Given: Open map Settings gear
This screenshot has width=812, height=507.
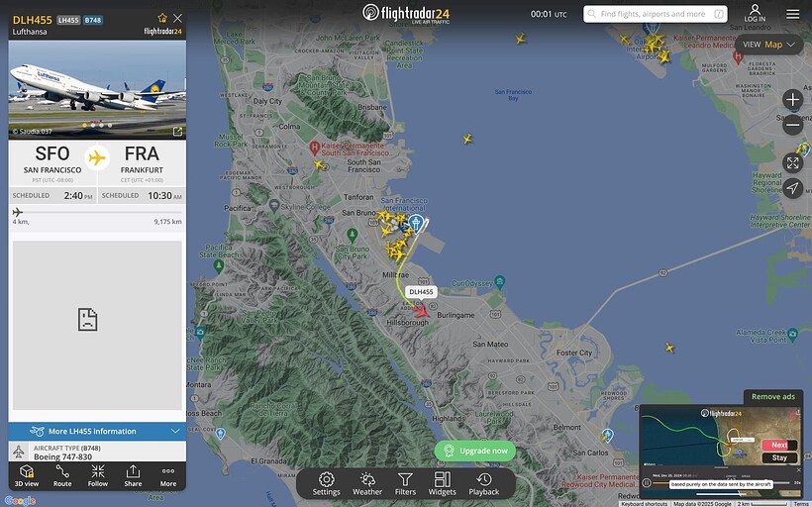Looking at the screenshot, I should click(326, 483).
